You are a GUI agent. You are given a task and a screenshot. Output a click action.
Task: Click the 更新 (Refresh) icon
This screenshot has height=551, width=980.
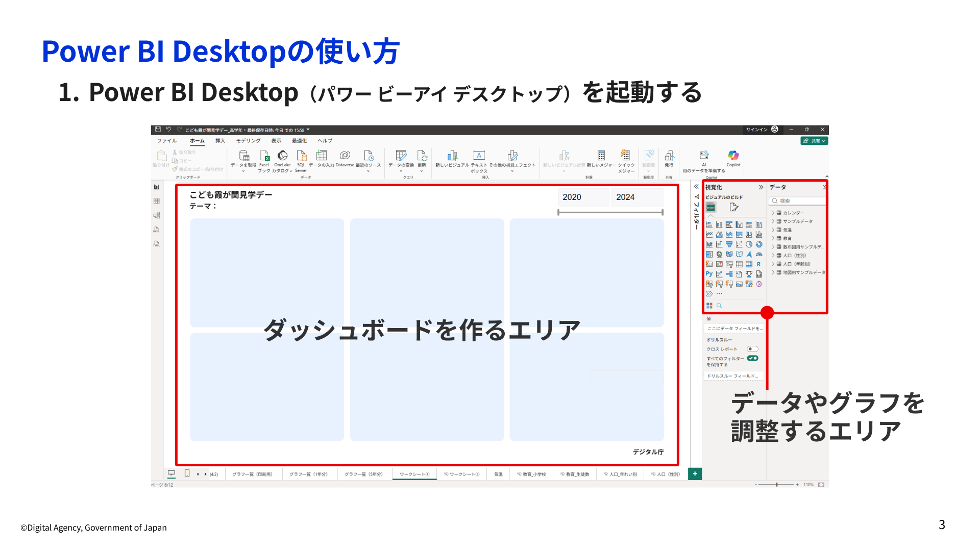422,155
